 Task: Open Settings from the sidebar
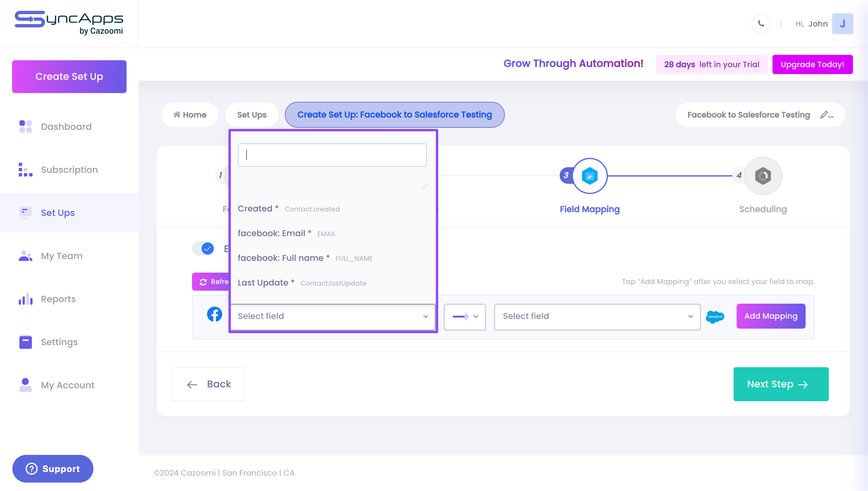59,342
